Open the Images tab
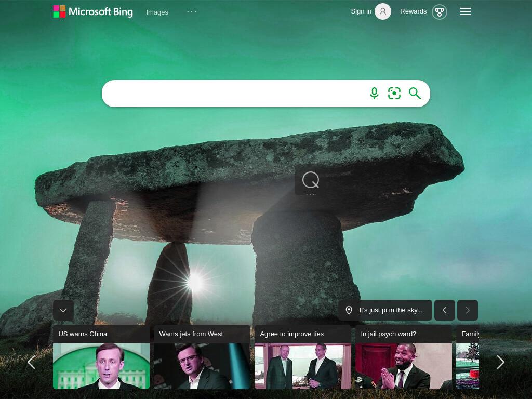This screenshot has height=399, width=532. coord(157,12)
